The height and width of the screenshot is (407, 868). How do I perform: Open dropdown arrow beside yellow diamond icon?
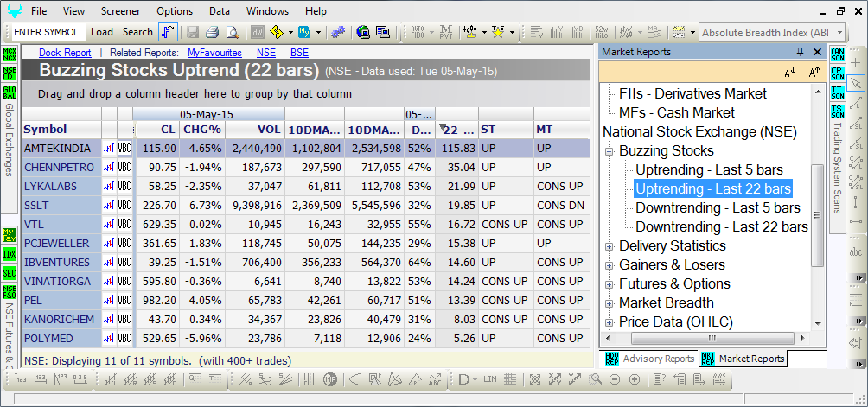point(290,32)
